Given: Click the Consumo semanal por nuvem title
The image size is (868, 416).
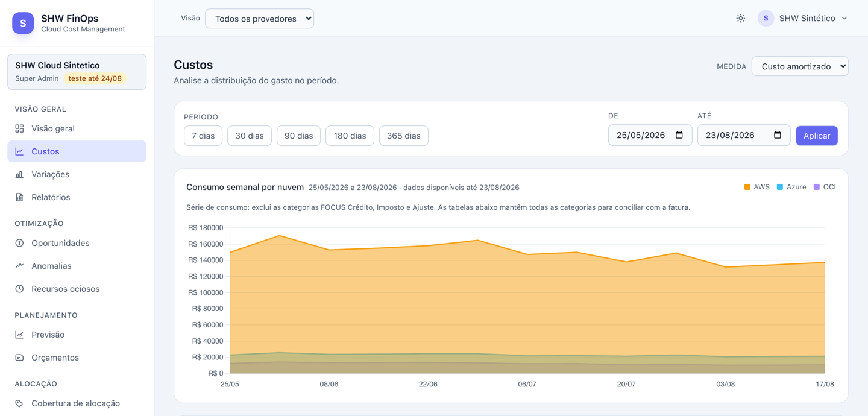Looking at the screenshot, I should coord(245,187).
